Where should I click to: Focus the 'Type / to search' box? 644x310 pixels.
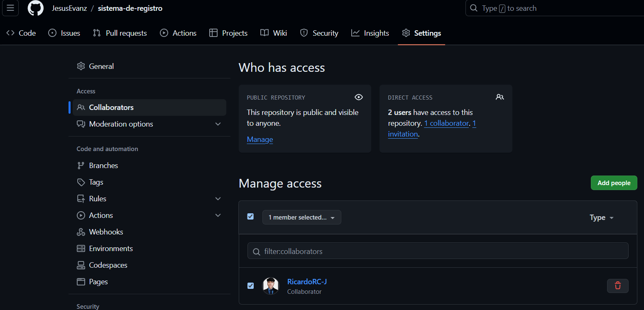[555, 8]
